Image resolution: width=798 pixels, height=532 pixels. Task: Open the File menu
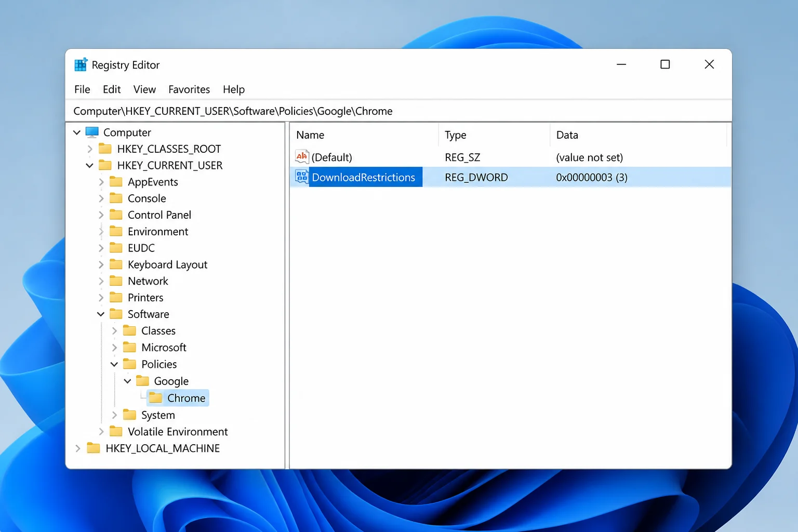(x=82, y=89)
